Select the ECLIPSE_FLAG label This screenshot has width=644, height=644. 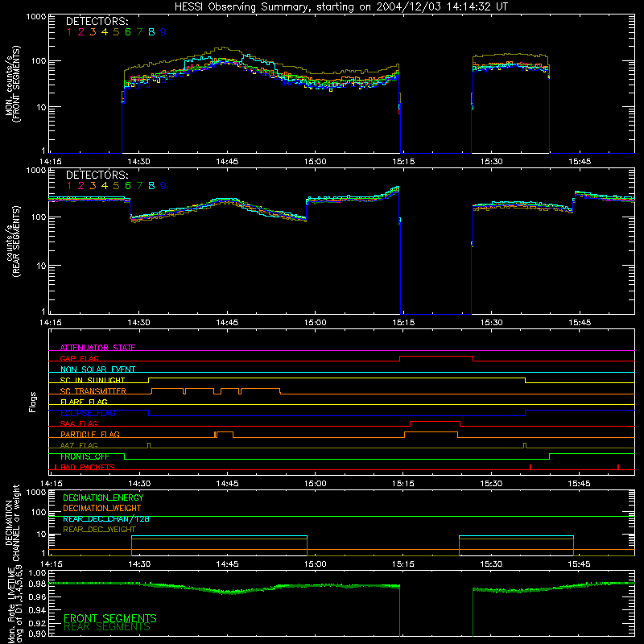[88, 413]
